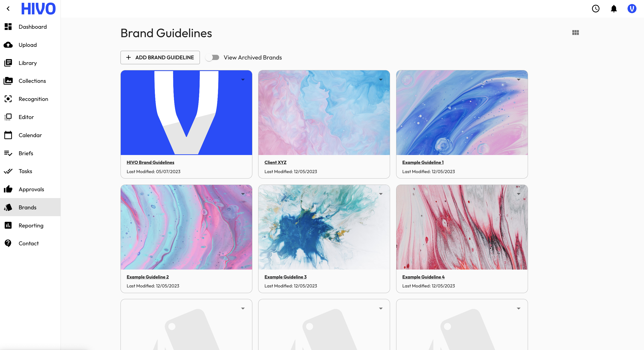The image size is (644, 350).
Task: Open Example Guideline 1 link
Action: click(423, 162)
